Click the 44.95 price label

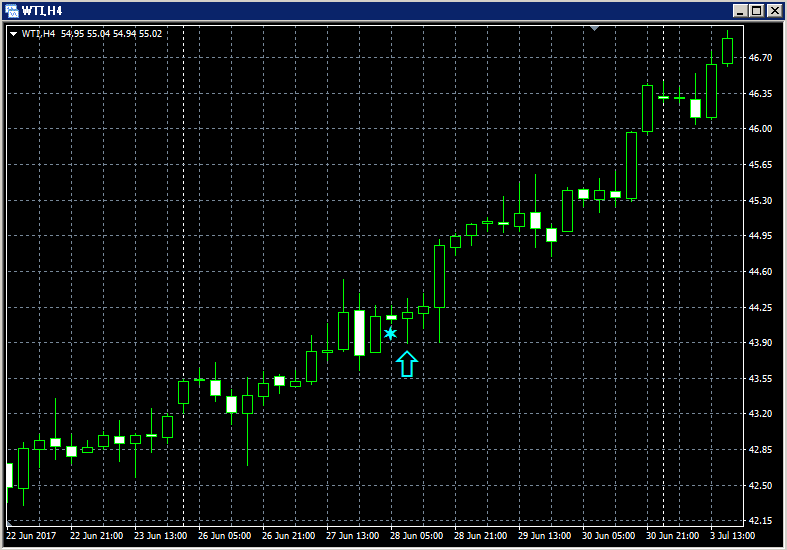tap(760, 235)
